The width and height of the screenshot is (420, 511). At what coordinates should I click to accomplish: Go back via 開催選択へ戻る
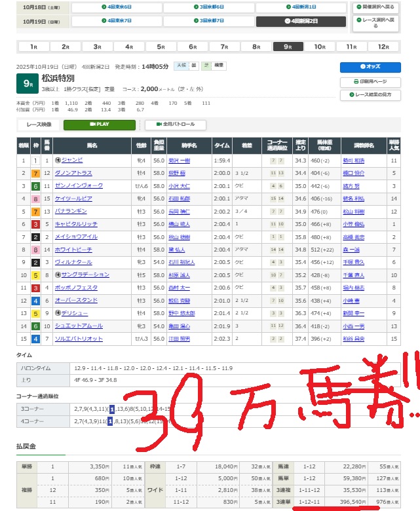coord(375,7)
